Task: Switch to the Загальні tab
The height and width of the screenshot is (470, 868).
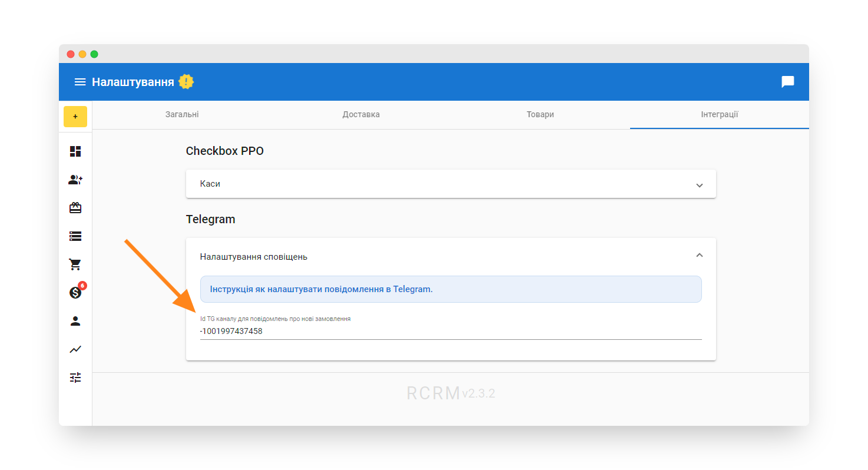Action: point(182,114)
